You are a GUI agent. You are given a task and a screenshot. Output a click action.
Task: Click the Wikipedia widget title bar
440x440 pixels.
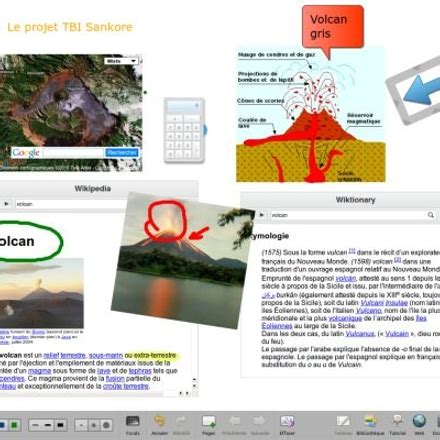pos(99,189)
